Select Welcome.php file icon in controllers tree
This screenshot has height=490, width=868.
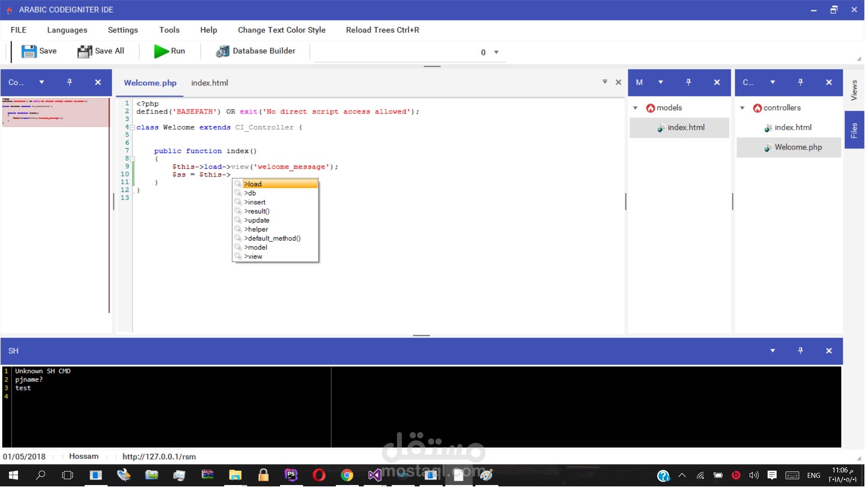(x=768, y=147)
